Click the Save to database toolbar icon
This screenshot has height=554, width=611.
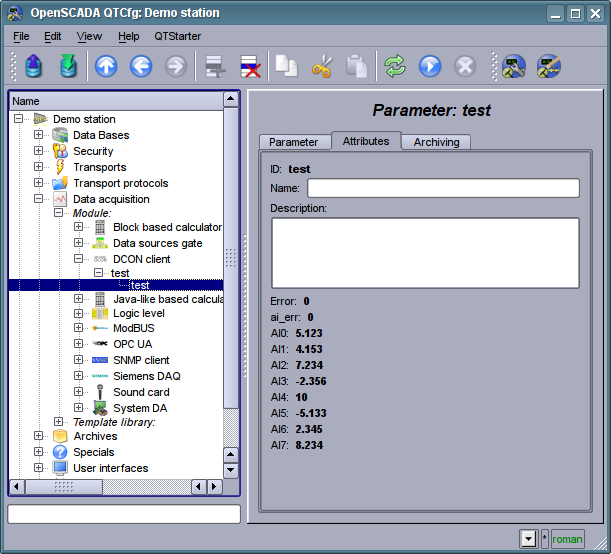(x=68, y=67)
